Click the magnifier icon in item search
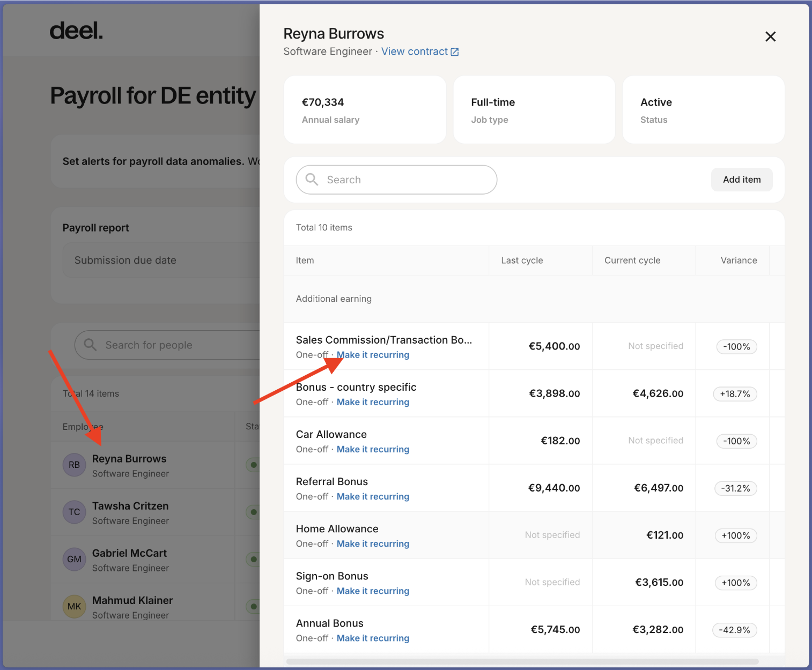The height and width of the screenshot is (670, 812). pyautogui.click(x=312, y=180)
